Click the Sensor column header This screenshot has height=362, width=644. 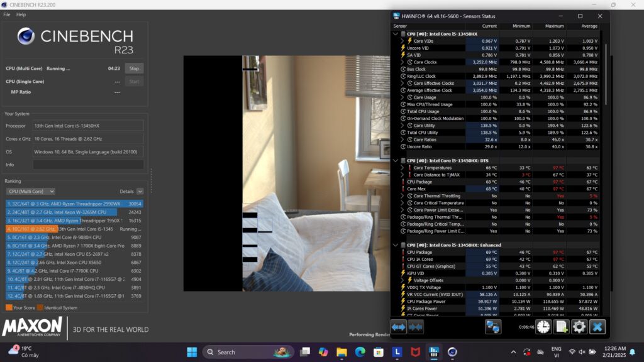(400, 26)
